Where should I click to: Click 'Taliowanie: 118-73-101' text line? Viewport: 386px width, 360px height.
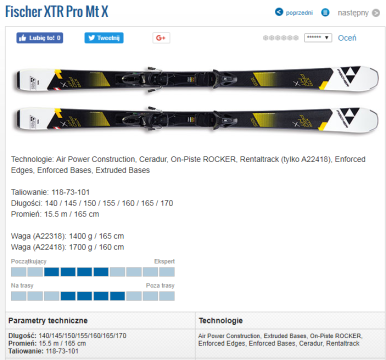[50, 192]
